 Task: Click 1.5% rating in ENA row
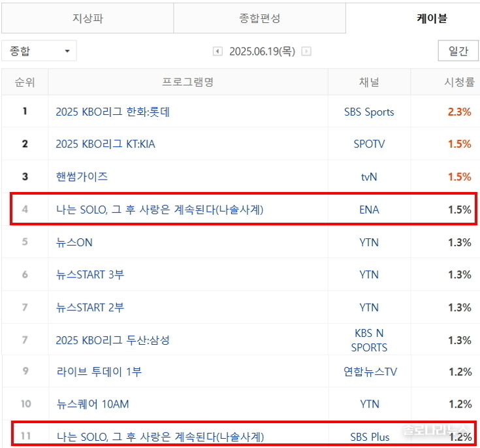point(460,210)
